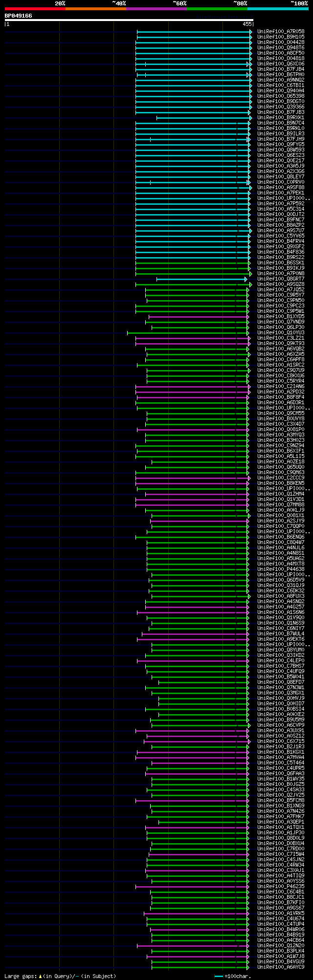Open hit UniRef100_Q948T6
Image resolution: width=313 pixels, height=980 pixels.
[x=281, y=48]
